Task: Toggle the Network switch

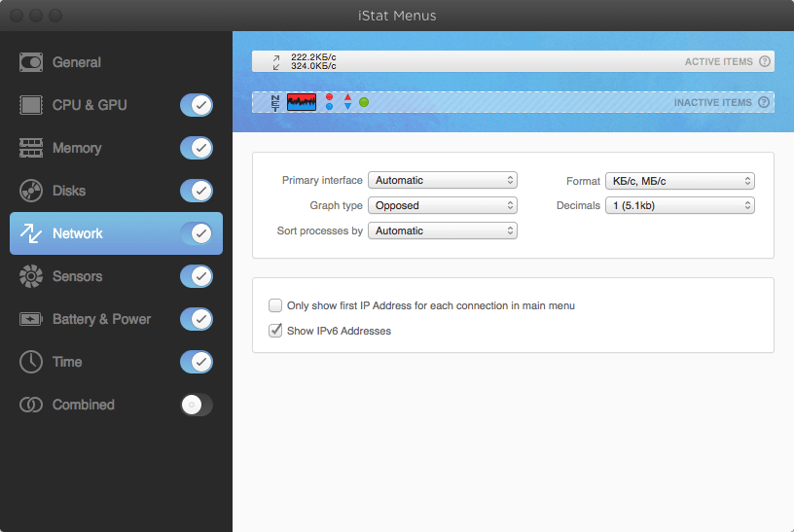Action: [x=197, y=233]
